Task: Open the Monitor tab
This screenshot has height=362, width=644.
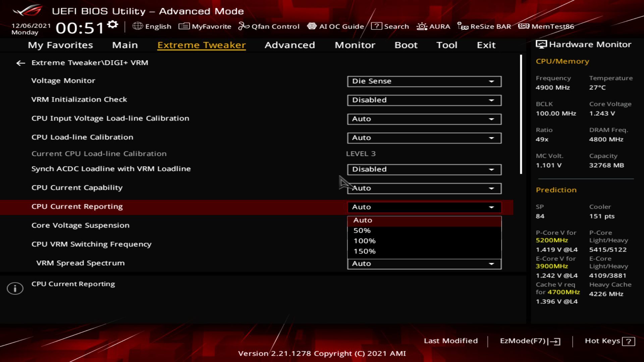Action: (355, 45)
